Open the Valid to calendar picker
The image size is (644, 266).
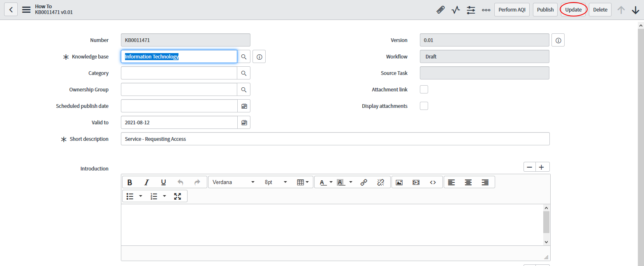coord(244,123)
